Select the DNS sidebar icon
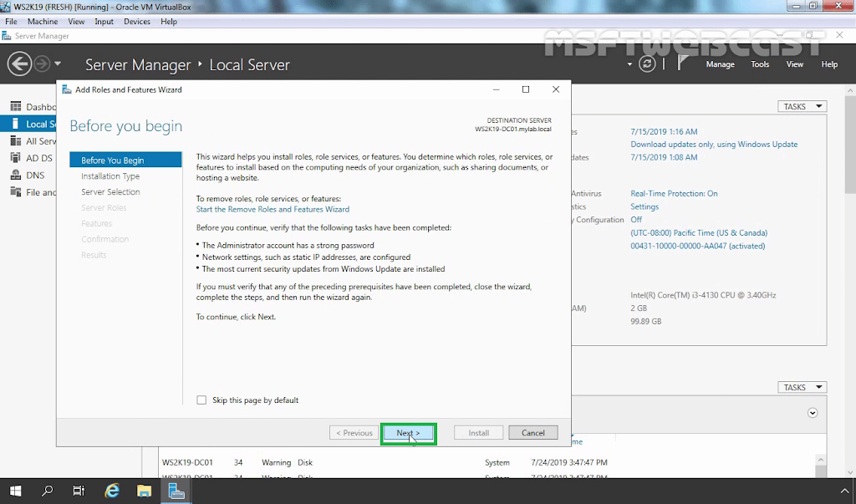This screenshot has width=856, height=504. coord(16,176)
